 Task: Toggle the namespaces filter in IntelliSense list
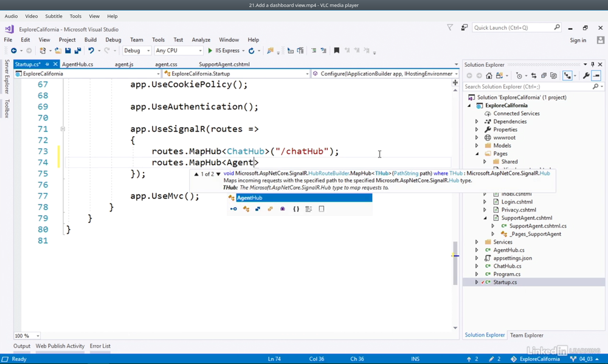pyautogui.click(x=295, y=209)
